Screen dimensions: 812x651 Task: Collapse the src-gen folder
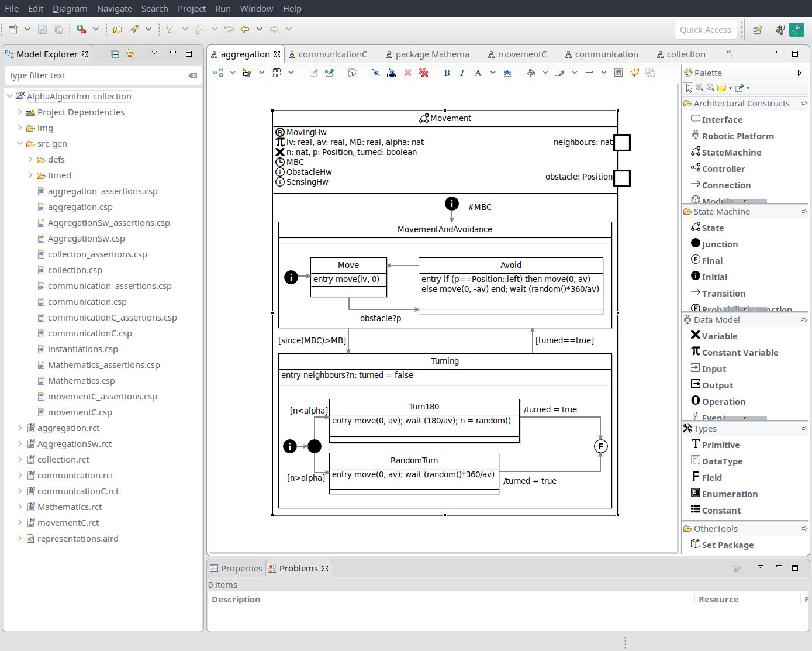click(20, 144)
